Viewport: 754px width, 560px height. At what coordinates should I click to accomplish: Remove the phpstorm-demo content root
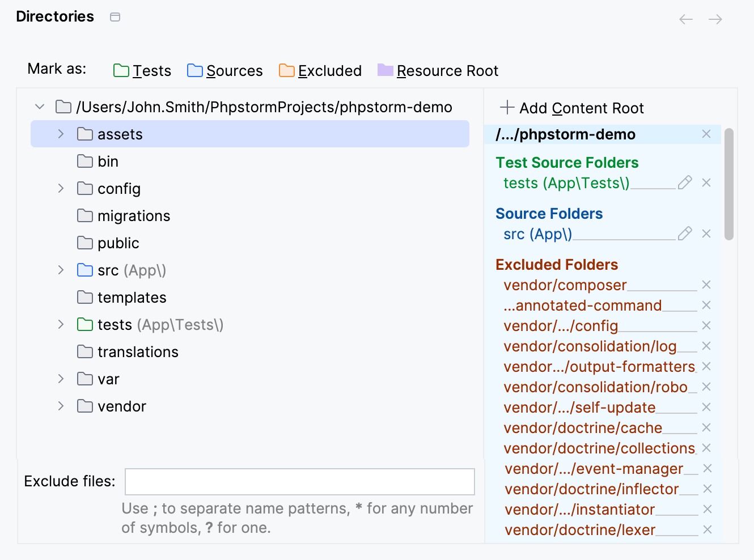click(706, 134)
